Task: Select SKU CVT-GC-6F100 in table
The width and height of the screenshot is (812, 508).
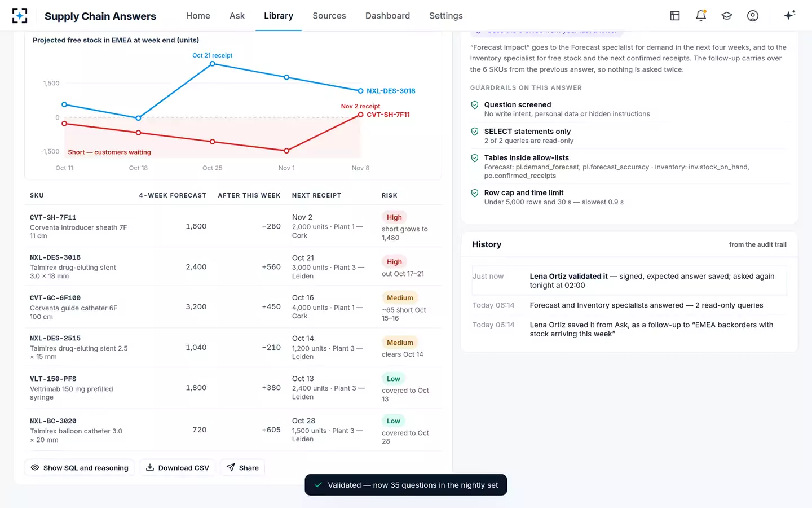Action: click(x=55, y=298)
